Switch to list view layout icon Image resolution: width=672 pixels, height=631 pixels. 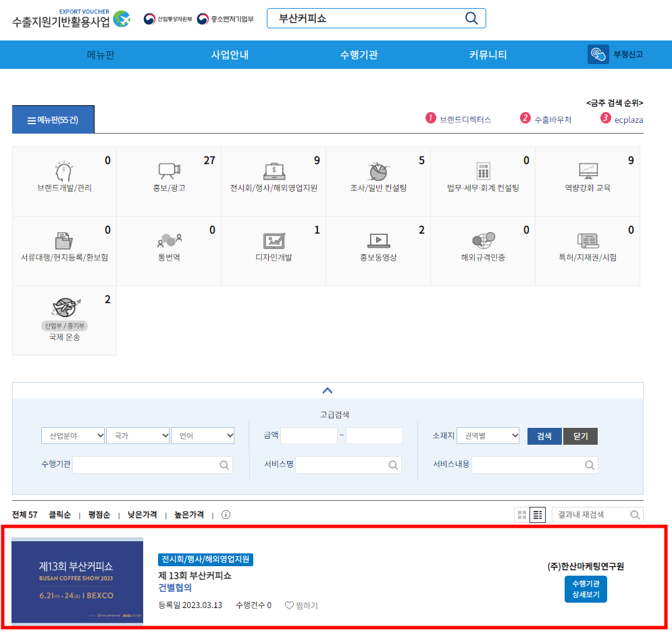pos(538,515)
